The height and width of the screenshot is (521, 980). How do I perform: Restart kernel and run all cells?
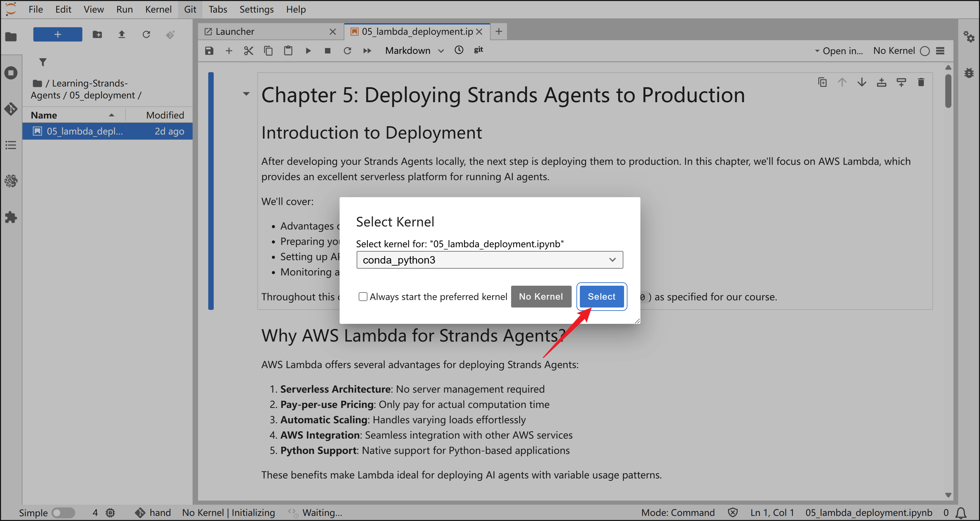click(x=367, y=51)
